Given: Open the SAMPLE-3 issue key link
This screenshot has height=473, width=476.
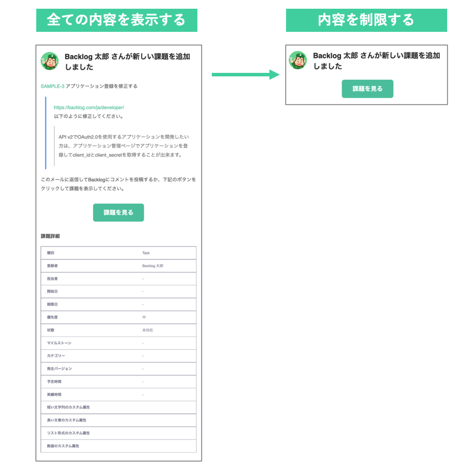Looking at the screenshot, I should coord(52,86).
